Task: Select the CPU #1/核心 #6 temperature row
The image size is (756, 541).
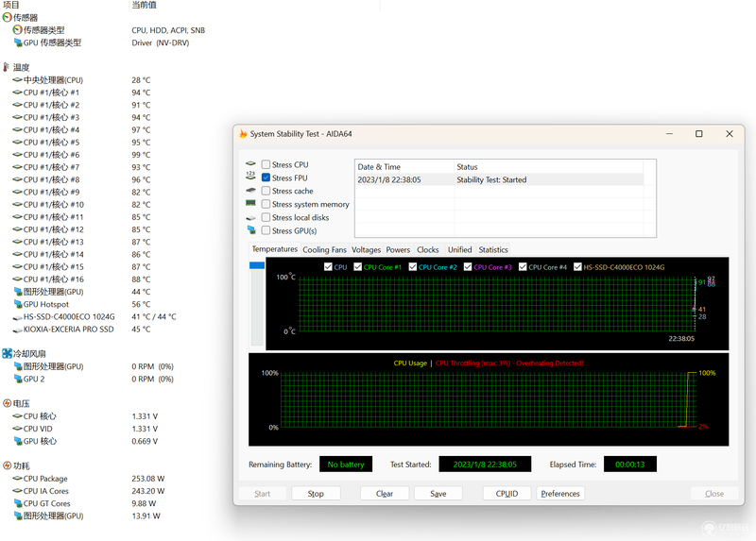Action: pyautogui.click(x=82, y=155)
